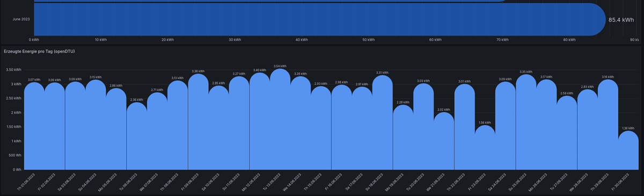Click the Tu 27.06.2023 bar
Image resolution: width=644 pixels, height=196 pixels.
[x=567, y=133]
